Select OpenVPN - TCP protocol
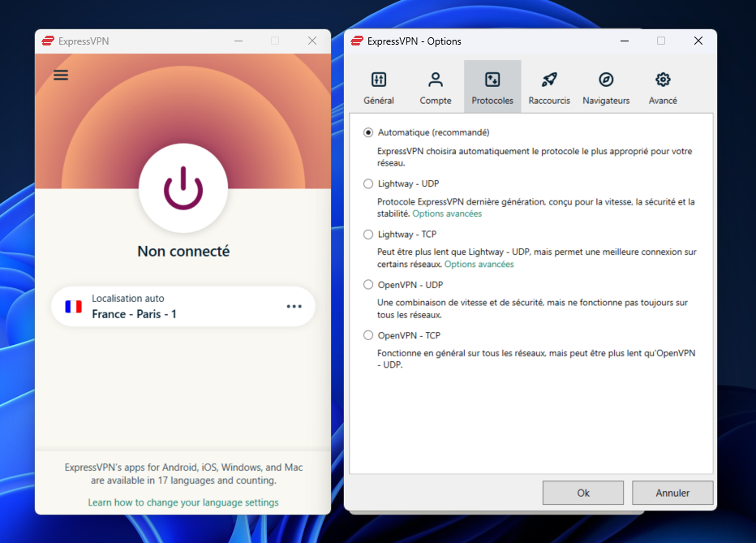Screen dimensions: 756x543 pyautogui.click(x=368, y=336)
